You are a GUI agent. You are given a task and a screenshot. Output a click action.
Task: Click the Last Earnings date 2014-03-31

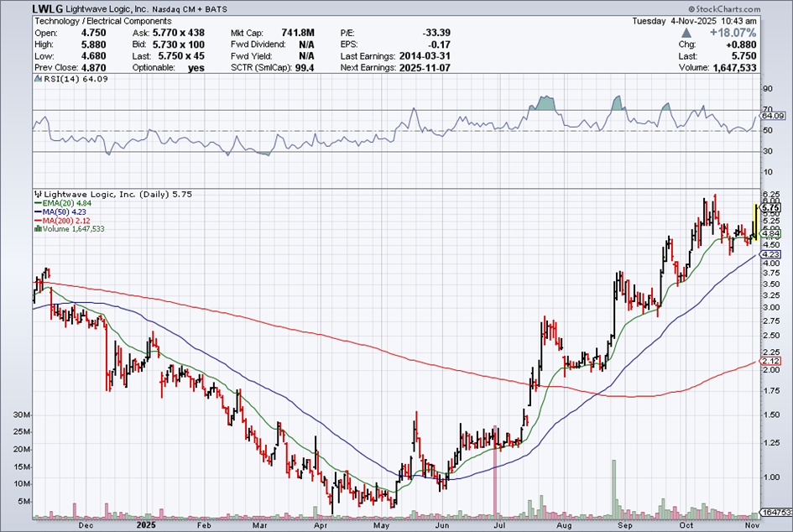tap(425, 56)
